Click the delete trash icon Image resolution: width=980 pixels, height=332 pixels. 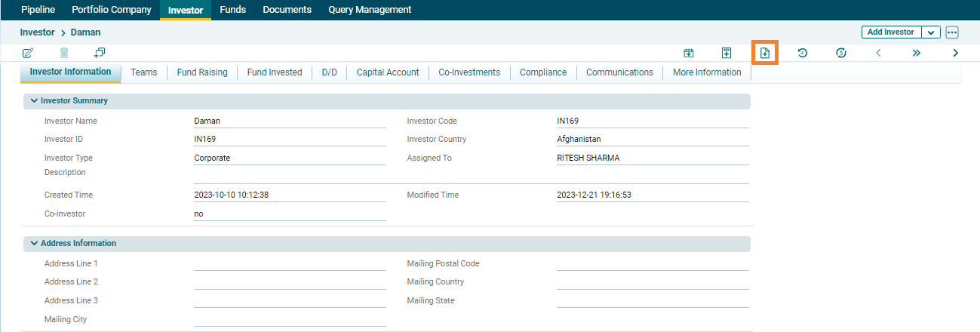coord(64,53)
